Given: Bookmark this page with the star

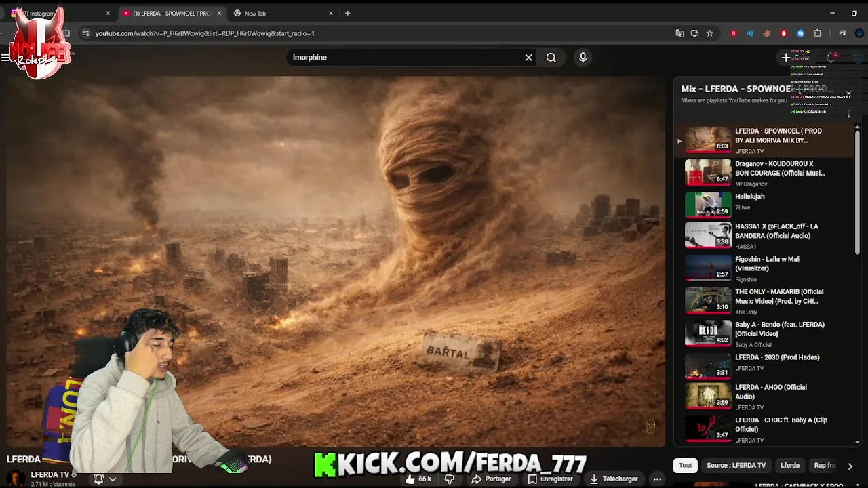Looking at the screenshot, I should pos(709,33).
